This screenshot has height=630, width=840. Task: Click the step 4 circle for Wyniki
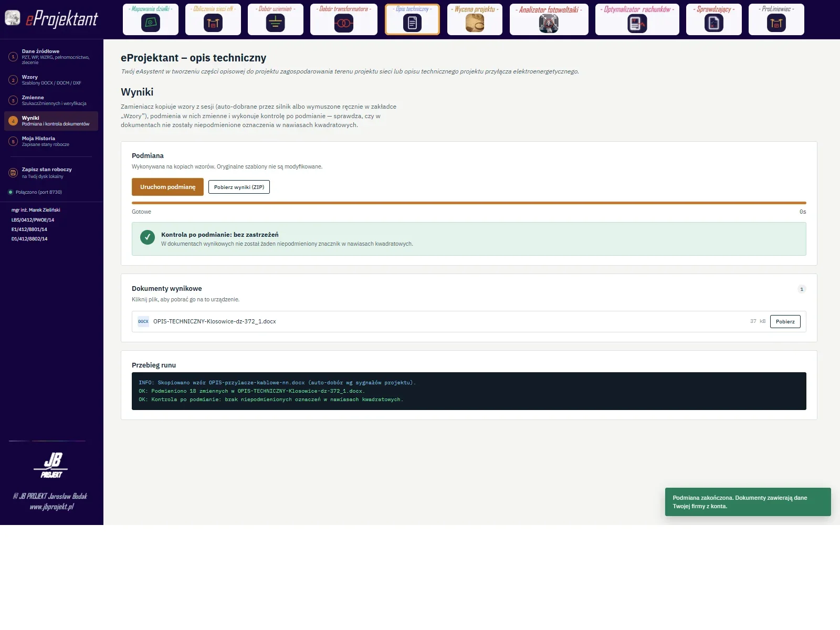coord(14,121)
